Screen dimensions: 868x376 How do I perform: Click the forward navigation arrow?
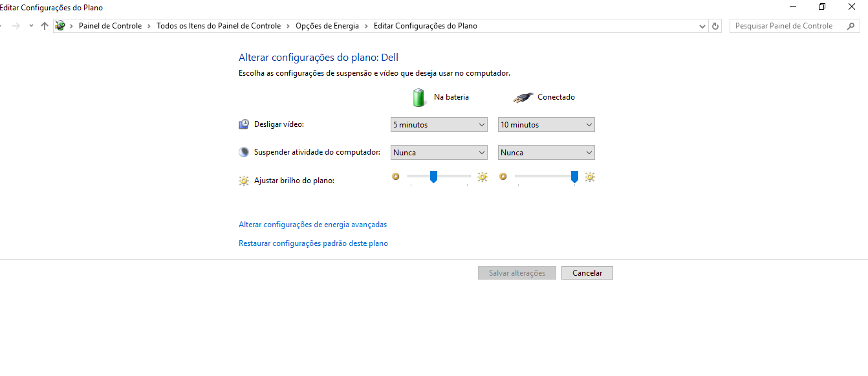(x=16, y=26)
